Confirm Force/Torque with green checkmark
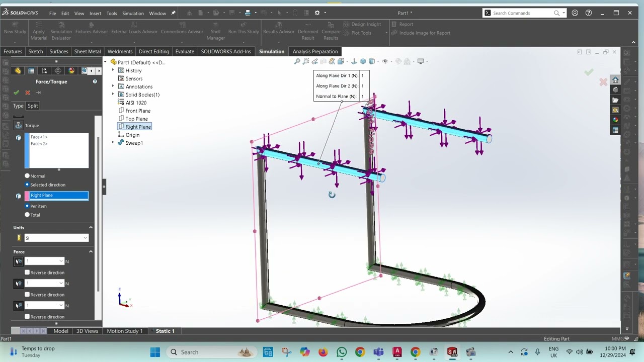Image resolution: width=644 pixels, height=362 pixels. click(17, 93)
